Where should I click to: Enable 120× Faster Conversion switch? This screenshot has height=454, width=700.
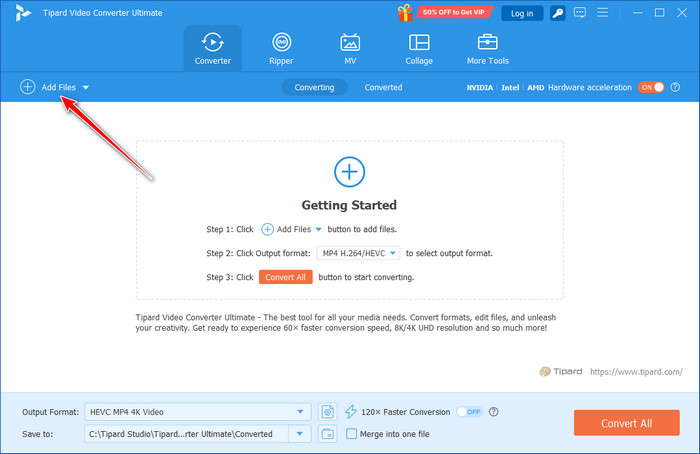470,411
